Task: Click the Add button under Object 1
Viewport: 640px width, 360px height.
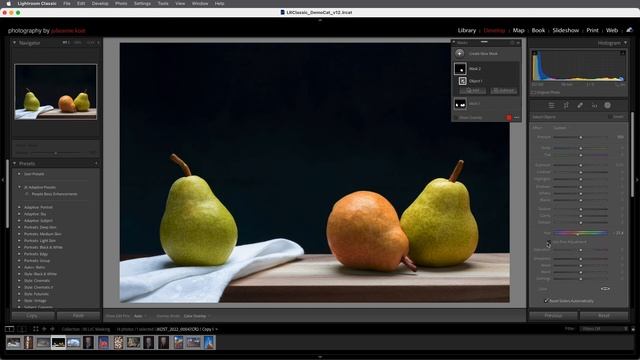Action: pyautogui.click(x=473, y=91)
